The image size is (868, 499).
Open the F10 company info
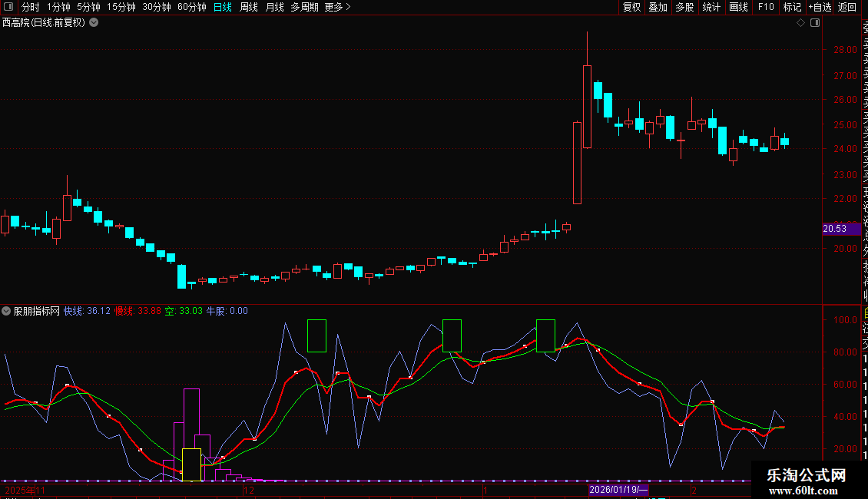point(766,7)
